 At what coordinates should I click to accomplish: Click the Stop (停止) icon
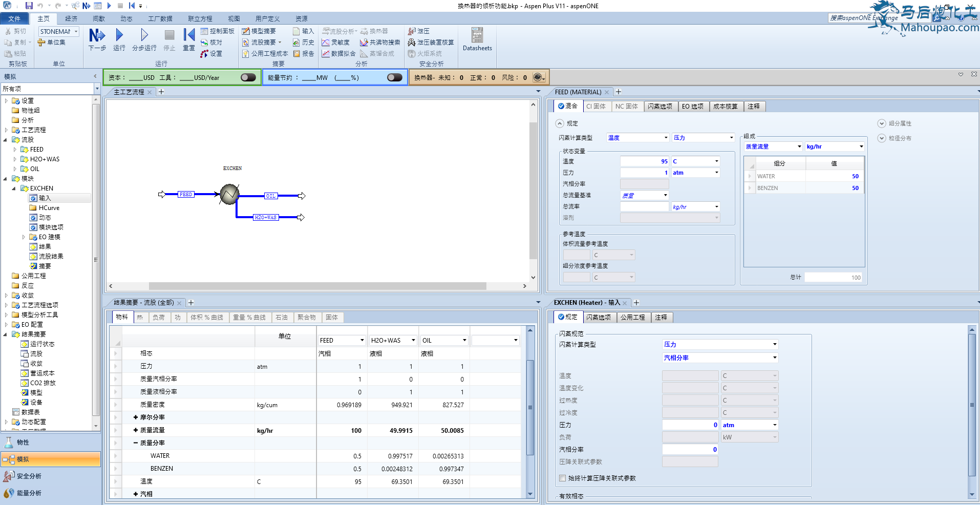pos(169,35)
